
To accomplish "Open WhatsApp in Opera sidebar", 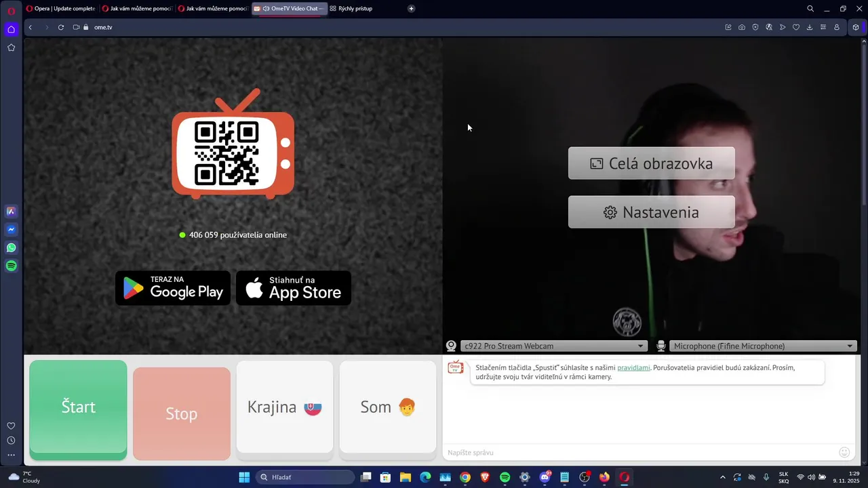I will tap(11, 248).
